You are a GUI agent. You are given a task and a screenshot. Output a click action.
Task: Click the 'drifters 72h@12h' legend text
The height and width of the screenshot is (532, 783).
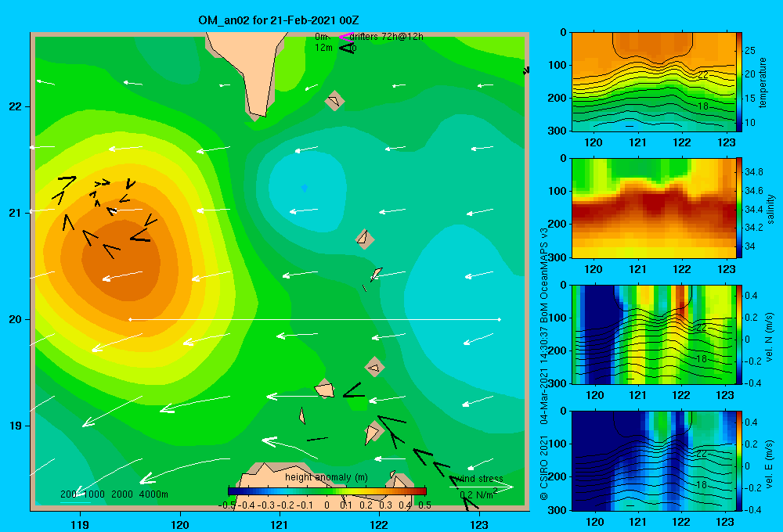point(387,37)
